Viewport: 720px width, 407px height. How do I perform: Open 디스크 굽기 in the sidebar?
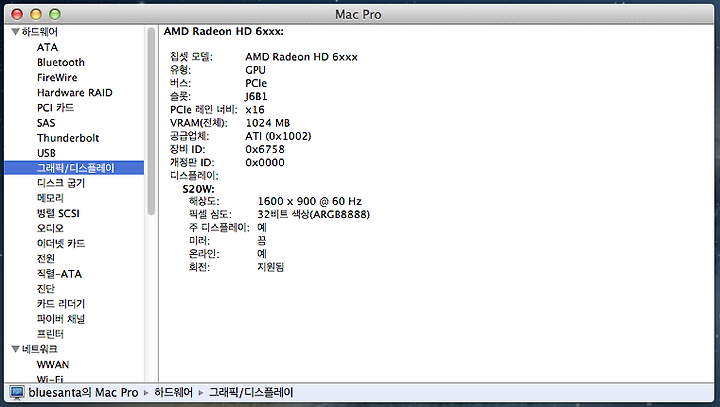[x=61, y=183]
